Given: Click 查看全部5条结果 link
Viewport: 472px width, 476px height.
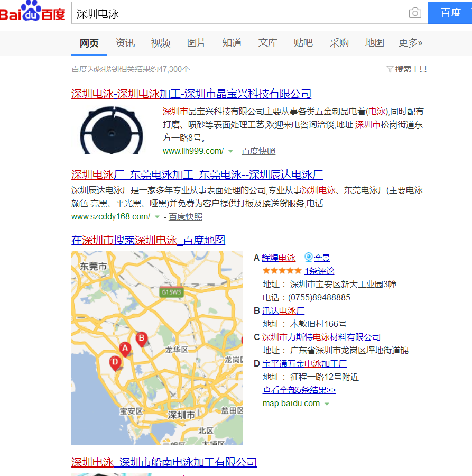Looking at the screenshot, I should pos(299,390).
